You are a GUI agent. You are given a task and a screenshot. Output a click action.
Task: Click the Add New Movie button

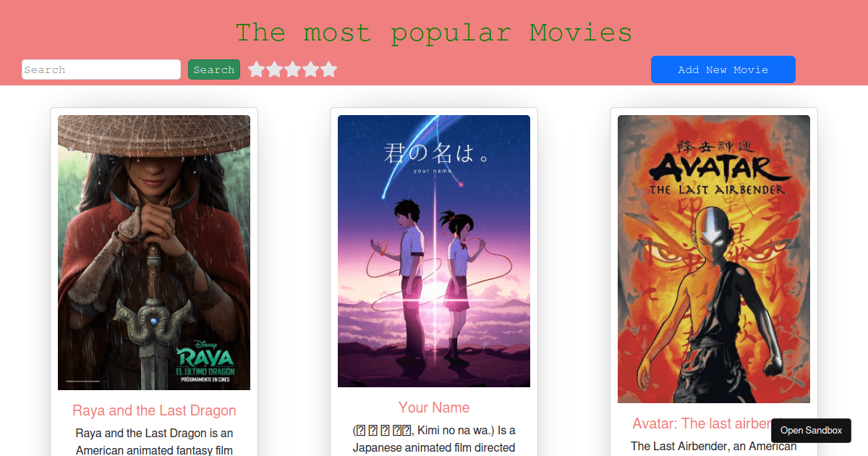(723, 69)
